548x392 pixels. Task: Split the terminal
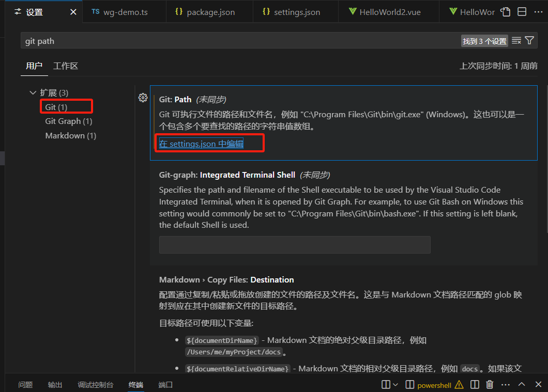[475, 384]
